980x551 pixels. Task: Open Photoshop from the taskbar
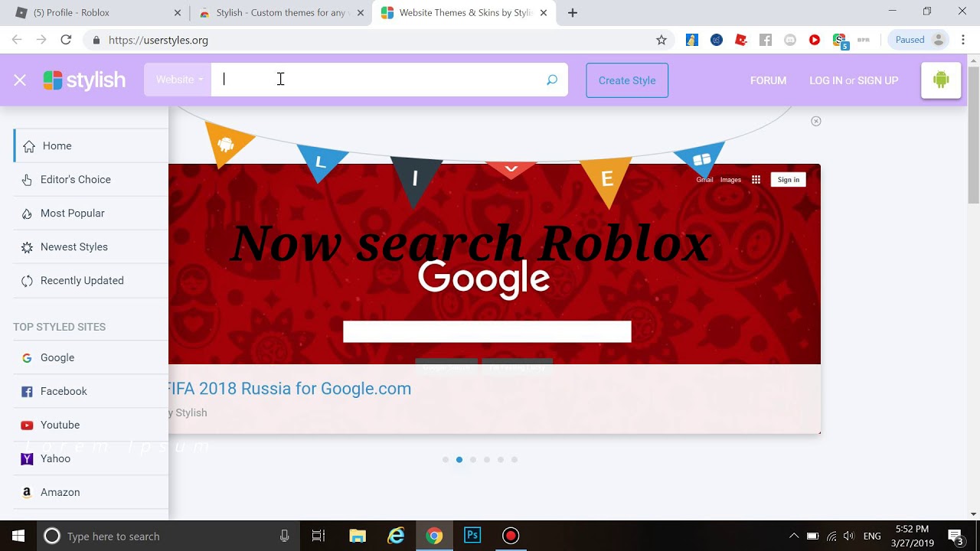[472, 536]
